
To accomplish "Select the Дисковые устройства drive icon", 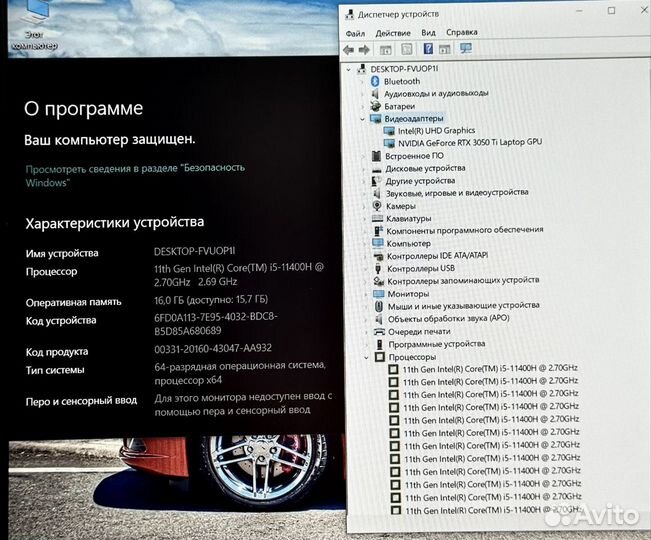I will [377, 169].
